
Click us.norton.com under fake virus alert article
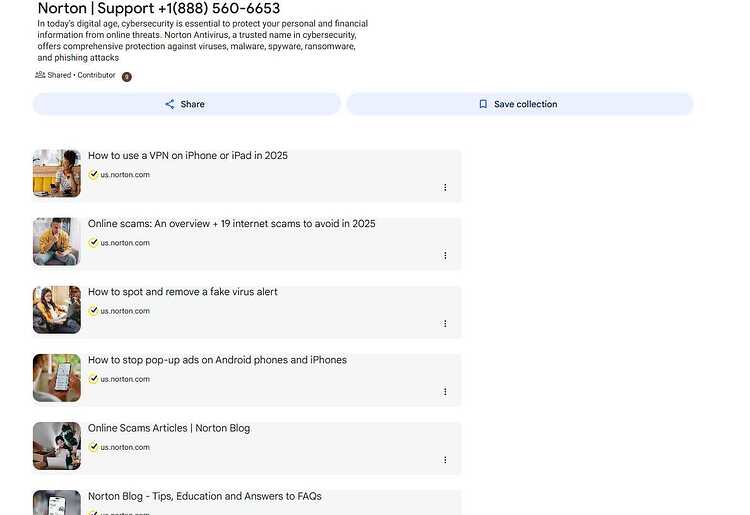click(125, 311)
